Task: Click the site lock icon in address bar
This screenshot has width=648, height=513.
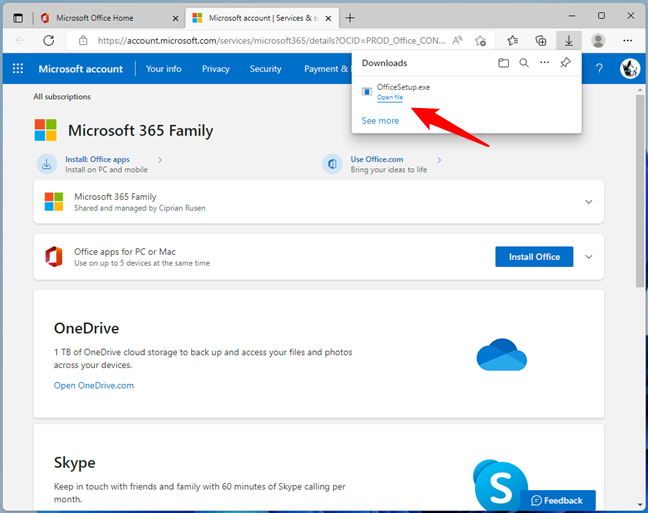Action: 83,41
